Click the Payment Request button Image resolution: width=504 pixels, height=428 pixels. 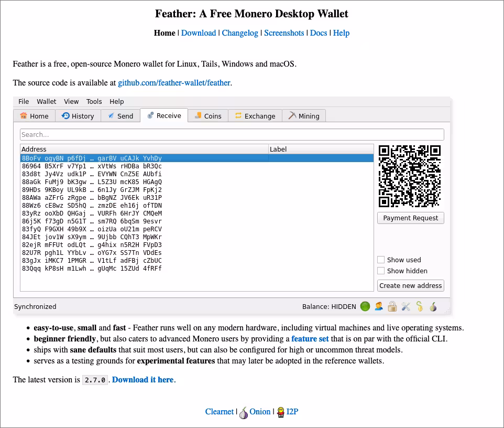click(410, 218)
